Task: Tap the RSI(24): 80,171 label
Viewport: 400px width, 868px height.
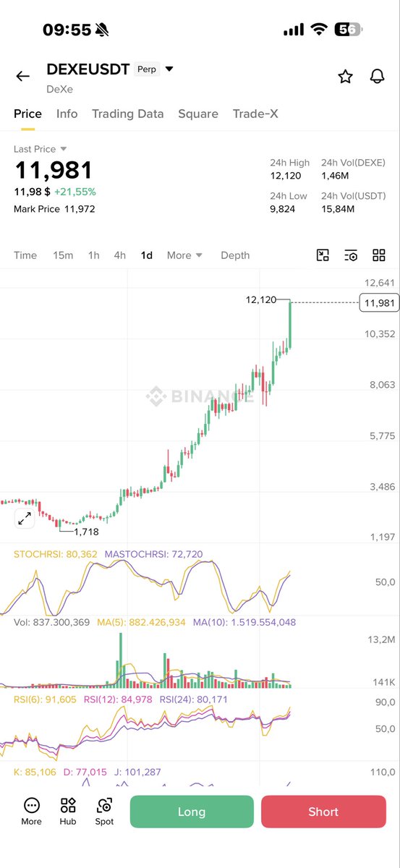Action: 193,699
